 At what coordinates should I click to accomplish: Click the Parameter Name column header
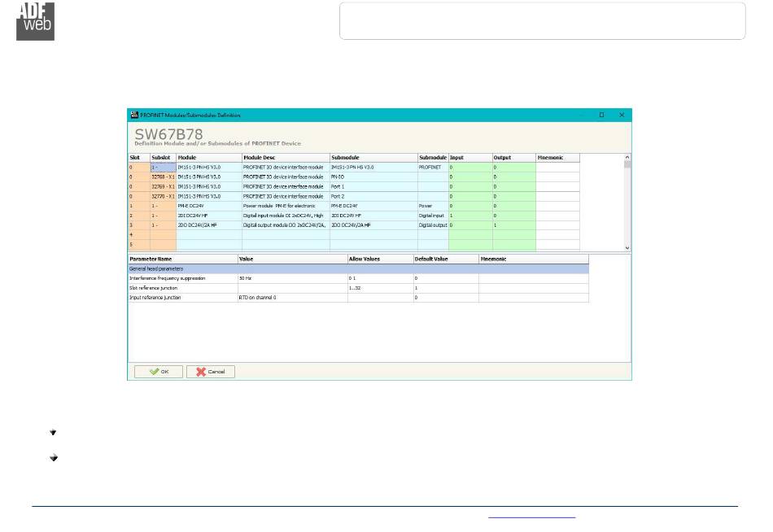[x=183, y=259]
